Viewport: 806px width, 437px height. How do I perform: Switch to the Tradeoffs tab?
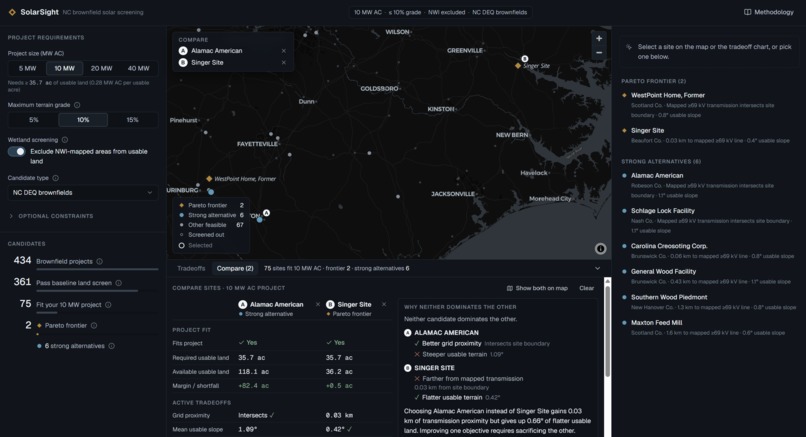pyautogui.click(x=191, y=268)
